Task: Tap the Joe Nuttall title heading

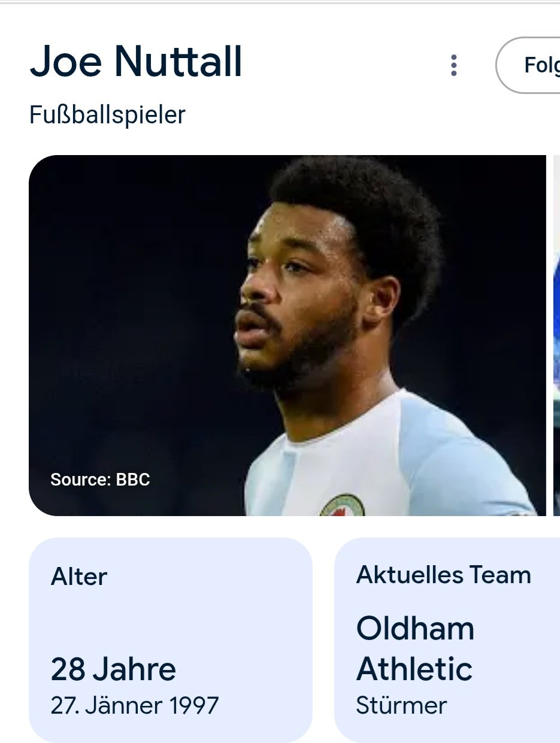Action: coord(136,61)
